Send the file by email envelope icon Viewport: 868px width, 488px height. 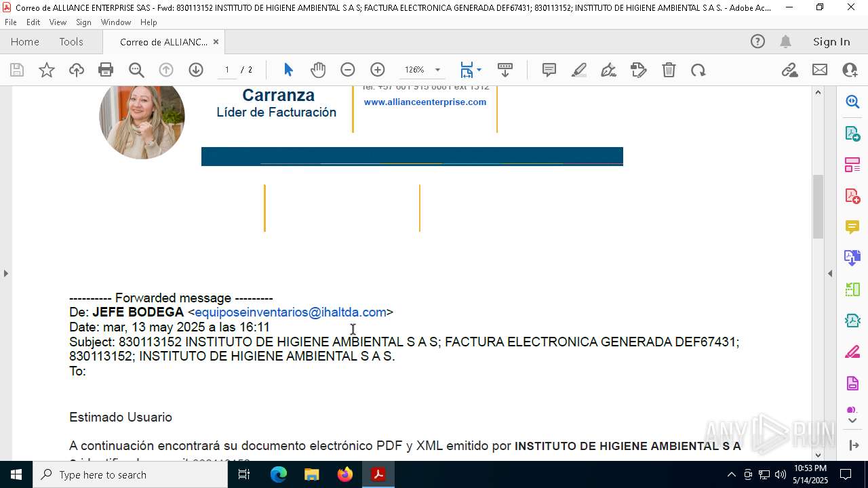coord(820,70)
